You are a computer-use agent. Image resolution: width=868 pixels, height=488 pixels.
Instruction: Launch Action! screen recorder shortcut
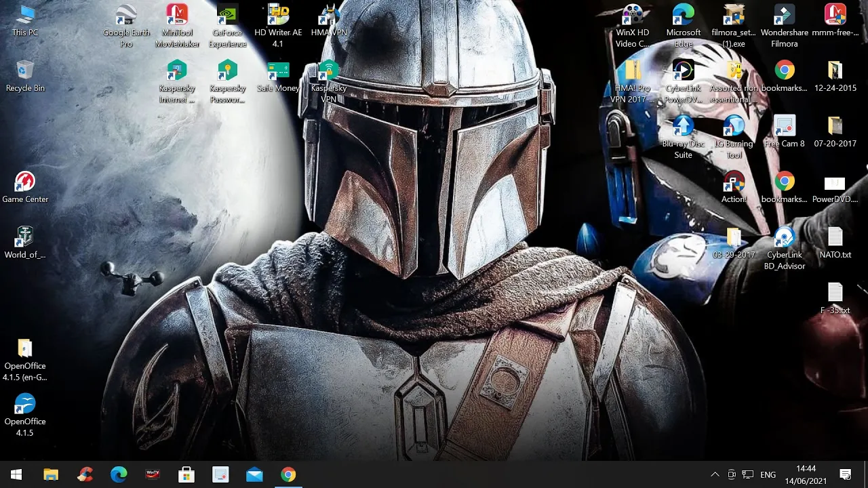(734, 187)
